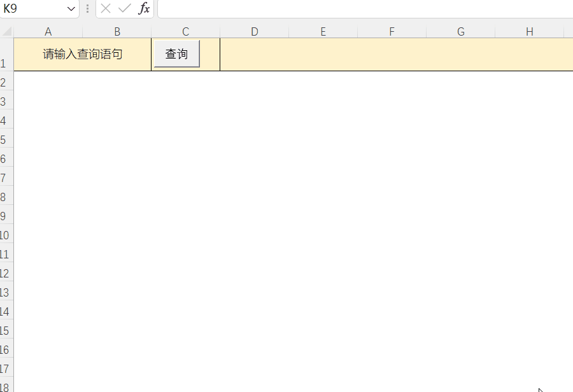Select row 9 header
This screenshot has width=573, height=392.
point(6,214)
